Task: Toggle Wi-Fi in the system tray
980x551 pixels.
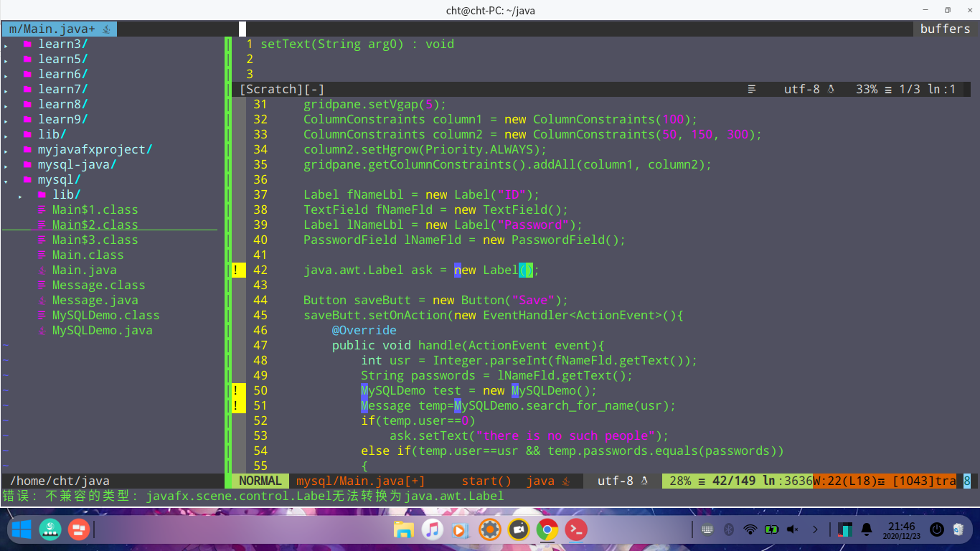Action: tap(750, 529)
